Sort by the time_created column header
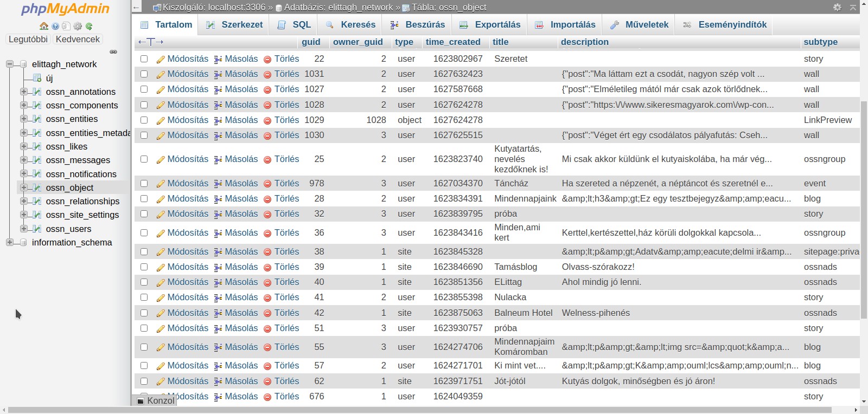 [453, 42]
